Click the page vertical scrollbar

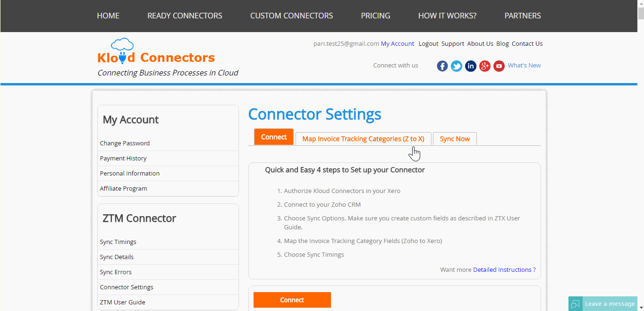pyautogui.click(x=641, y=156)
